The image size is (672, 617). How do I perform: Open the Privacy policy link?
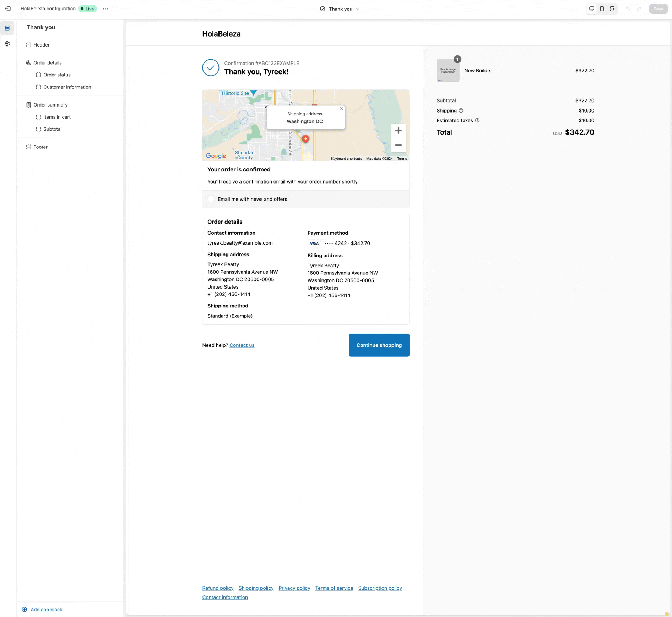tap(294, 588)
